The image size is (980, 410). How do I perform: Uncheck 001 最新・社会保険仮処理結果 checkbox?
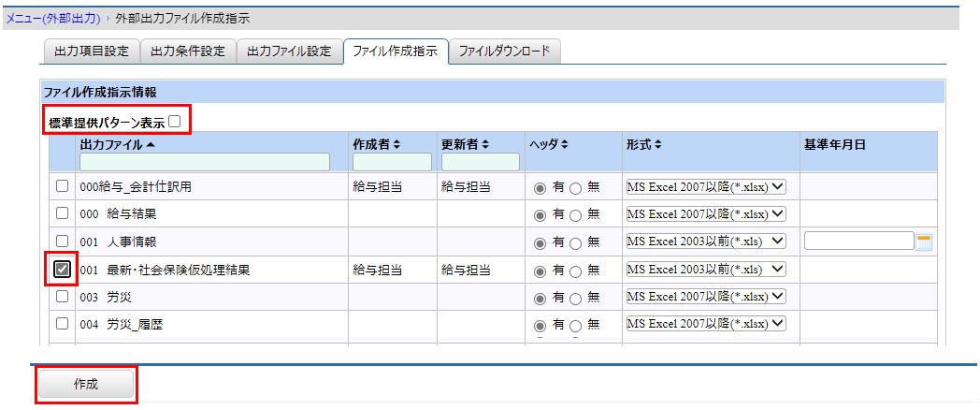click(x=62, y=270)
